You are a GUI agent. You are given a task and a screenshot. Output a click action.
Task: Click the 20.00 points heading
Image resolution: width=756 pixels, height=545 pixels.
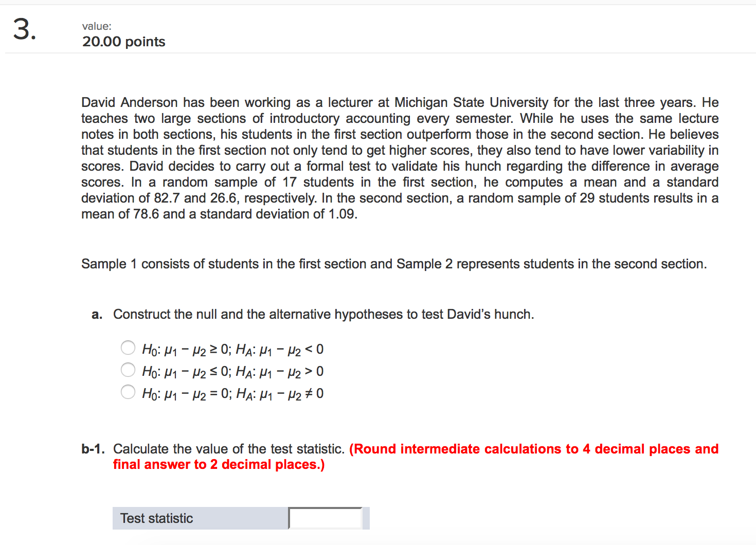click(x=124, y=42)
